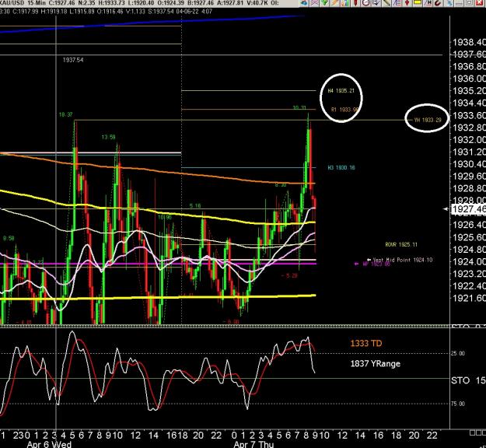Toggle the red magnet snap tool
486x448 pixels.
pos(438,3)
